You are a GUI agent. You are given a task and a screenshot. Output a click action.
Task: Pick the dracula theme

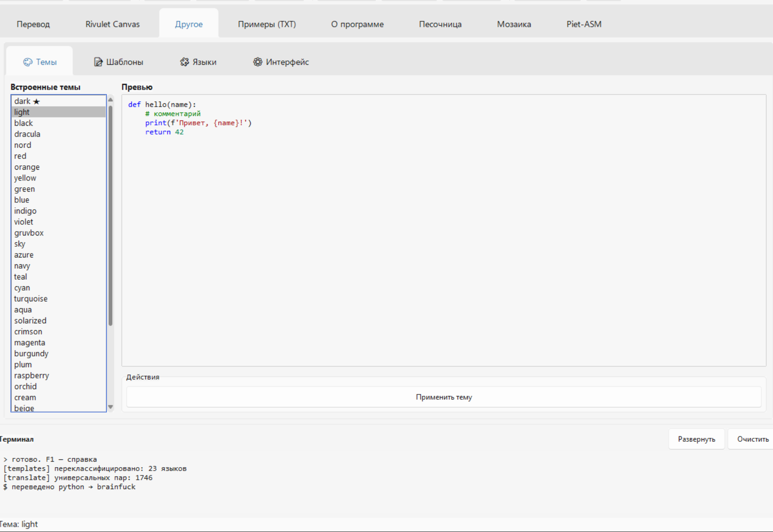click(59, 134)
